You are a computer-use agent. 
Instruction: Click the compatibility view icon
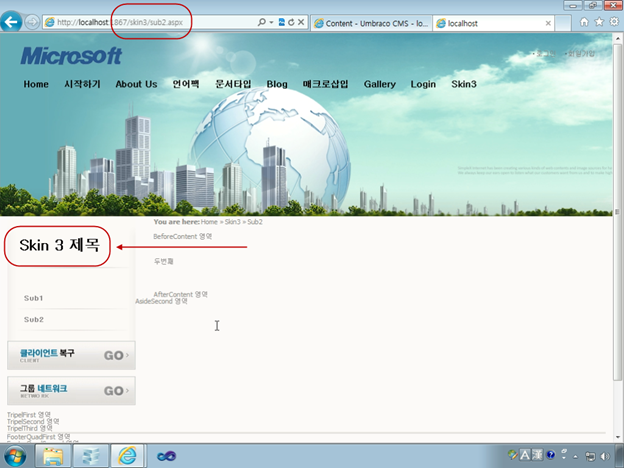click(x=282, y=22)
